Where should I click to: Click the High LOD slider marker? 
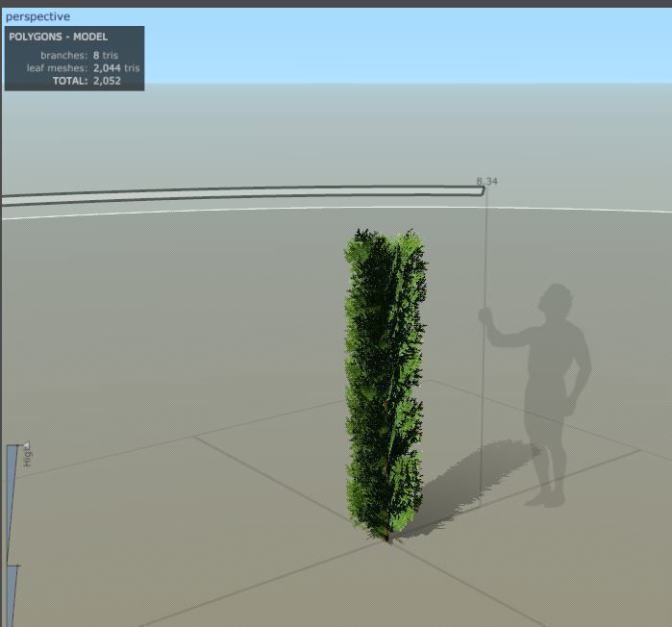pos(27,444)
